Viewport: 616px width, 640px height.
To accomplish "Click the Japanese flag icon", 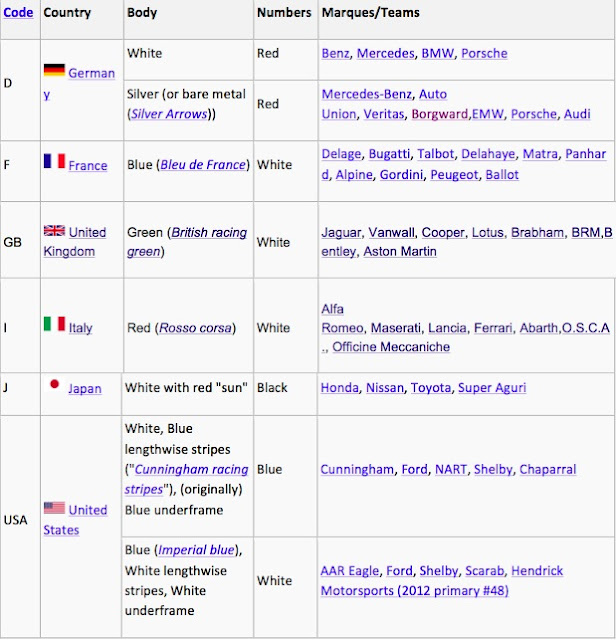I will [x=54, y=385].
